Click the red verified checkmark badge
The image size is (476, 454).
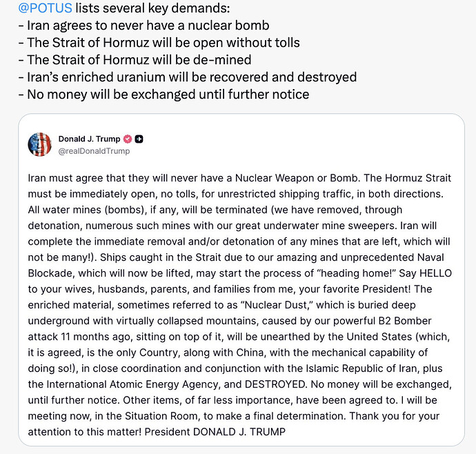128,139
